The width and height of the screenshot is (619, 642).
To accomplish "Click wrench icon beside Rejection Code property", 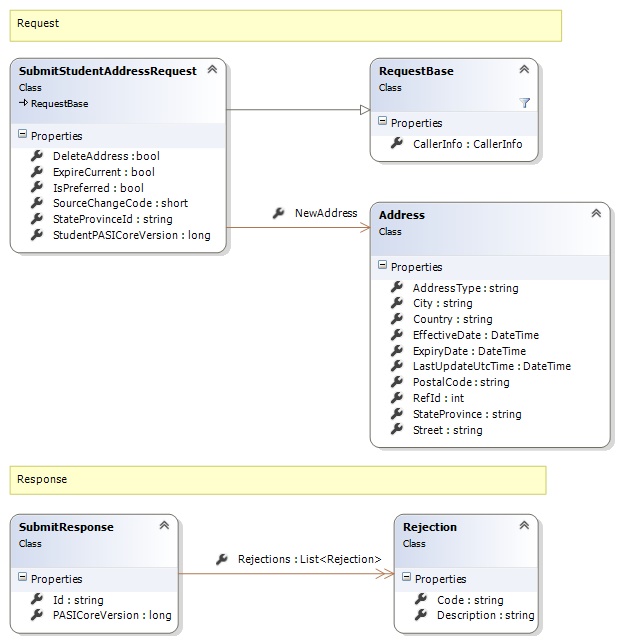I will 421,600.
